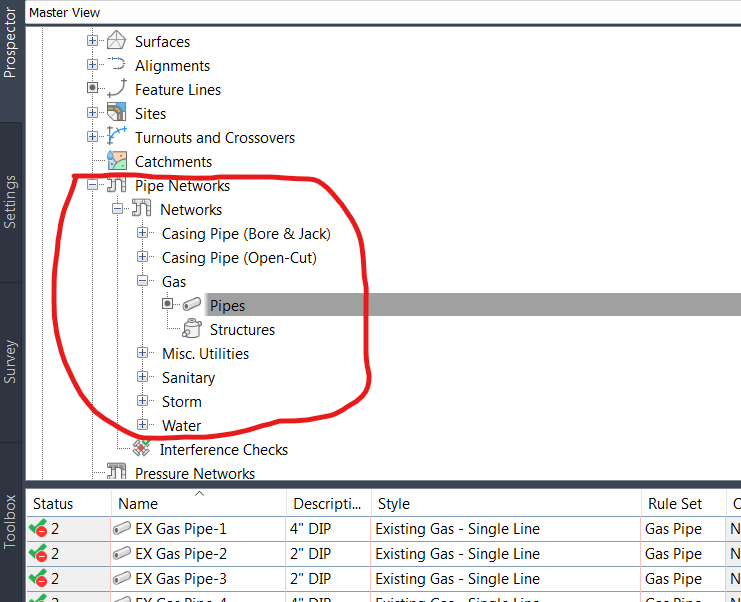This screenshot has width=741, height=602.
Task: Expand the Alignments node
Action: 93,64
